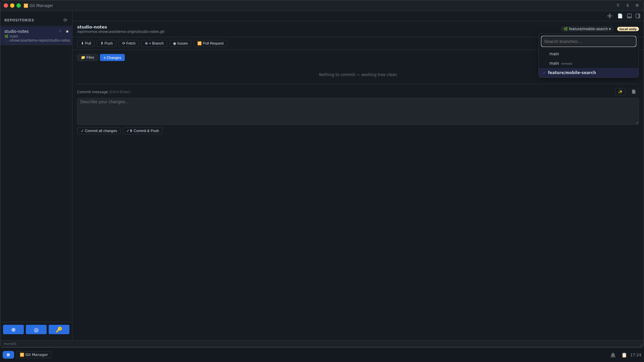This screenshot has width=644, height=362.
Task: Open notifications bell in the system tray
Action: tap(613, 355)
